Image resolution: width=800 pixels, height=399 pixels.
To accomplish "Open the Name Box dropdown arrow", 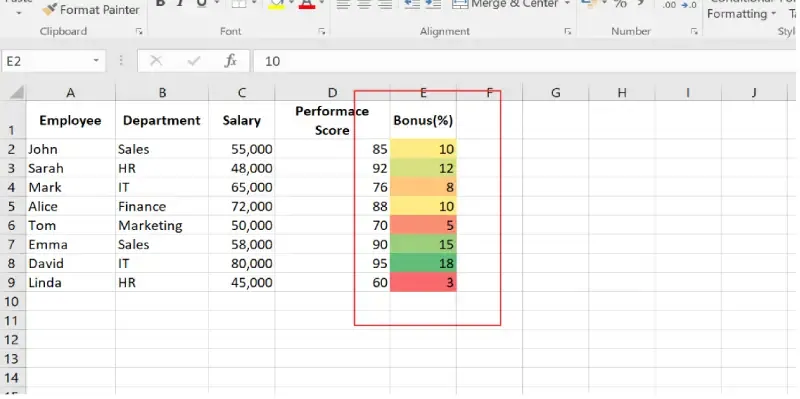I will point(96,61).
